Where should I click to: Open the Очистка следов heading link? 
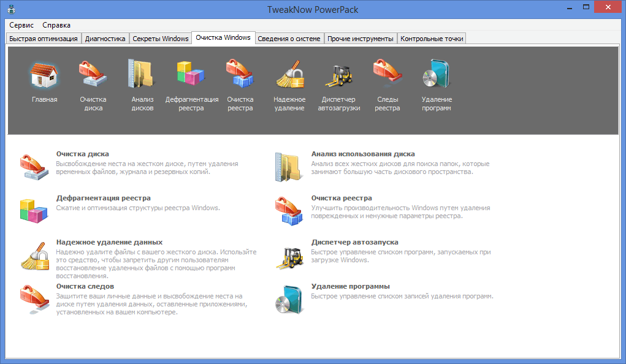click(x=85, y=286)
